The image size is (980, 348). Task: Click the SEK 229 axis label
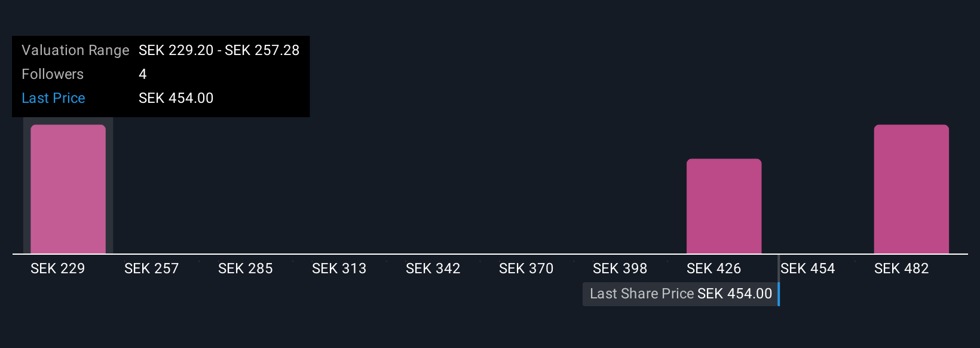pos(58,268)
